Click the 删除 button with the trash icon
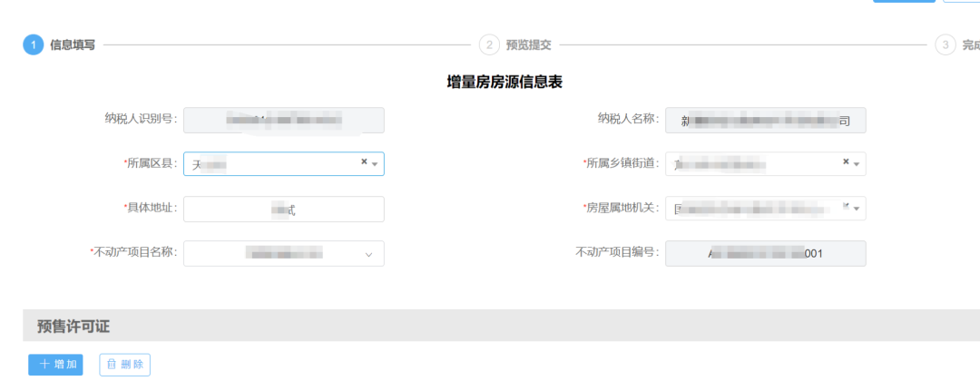This screenshot has width=980, height=381. [124, 365]
